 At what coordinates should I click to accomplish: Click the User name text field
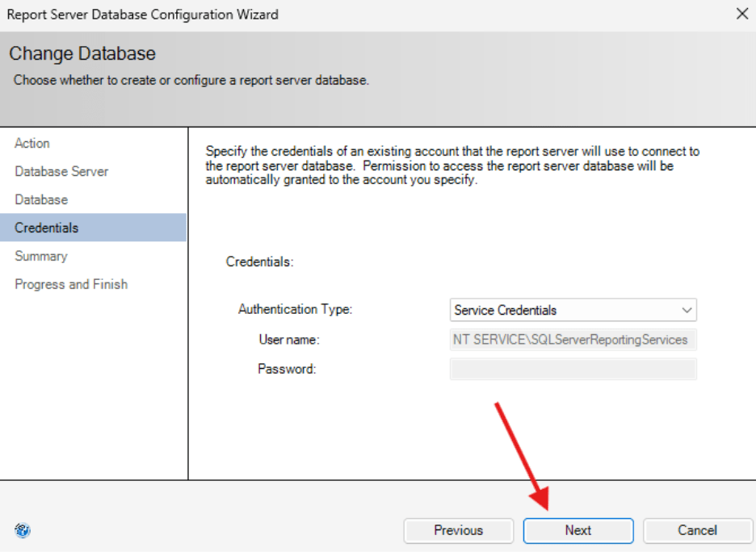tap(573, 340)
